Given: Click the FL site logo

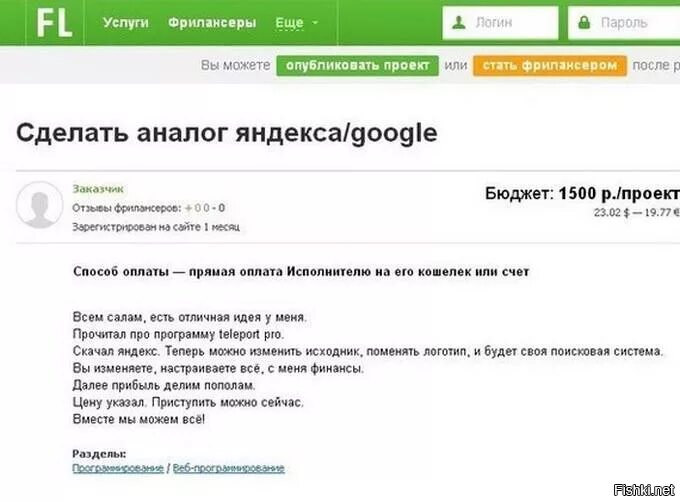Looking at the screenshot, I should coord(53,23).
